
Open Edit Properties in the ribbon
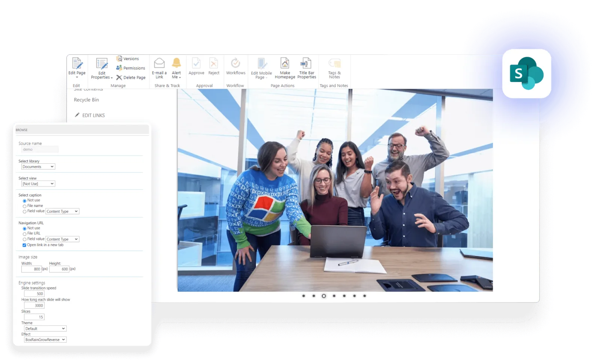pos(102,68)
